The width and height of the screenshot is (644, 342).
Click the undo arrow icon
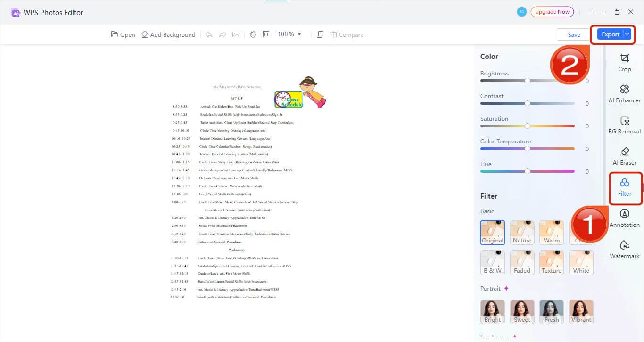[x=209, y=34]
